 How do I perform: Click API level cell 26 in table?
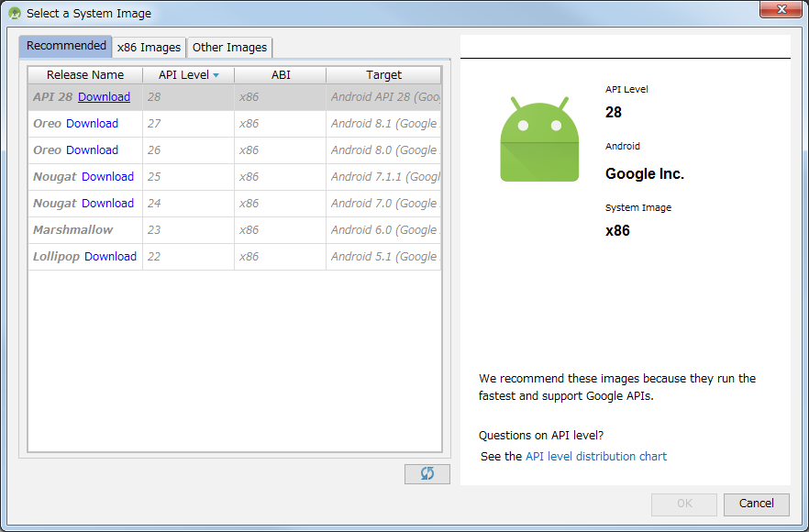(188, 150)
